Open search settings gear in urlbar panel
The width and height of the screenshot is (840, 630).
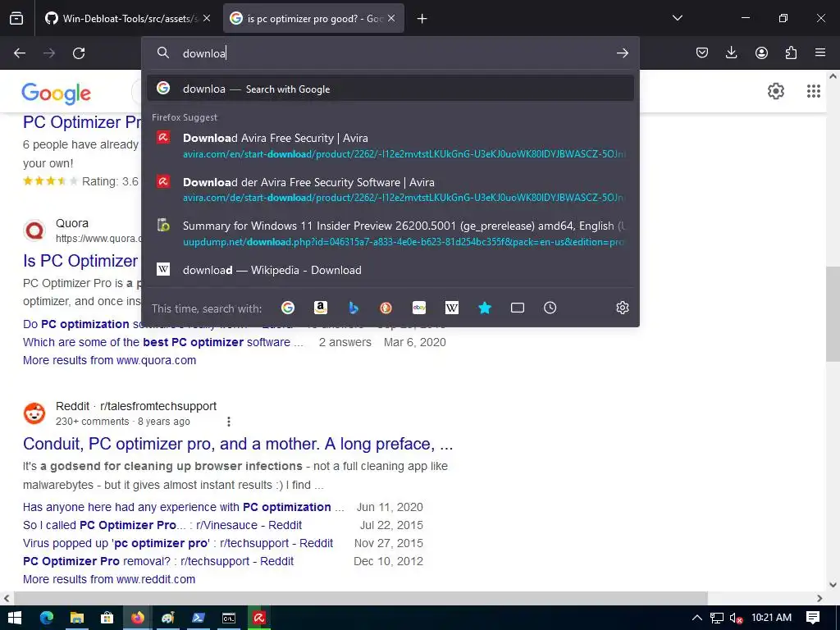click(x=622, y=308)
